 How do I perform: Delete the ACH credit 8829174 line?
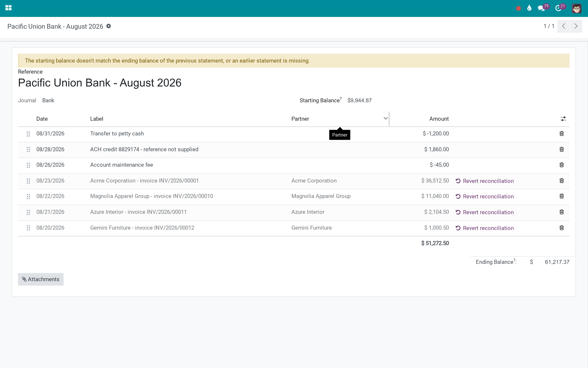pos(562,149)
